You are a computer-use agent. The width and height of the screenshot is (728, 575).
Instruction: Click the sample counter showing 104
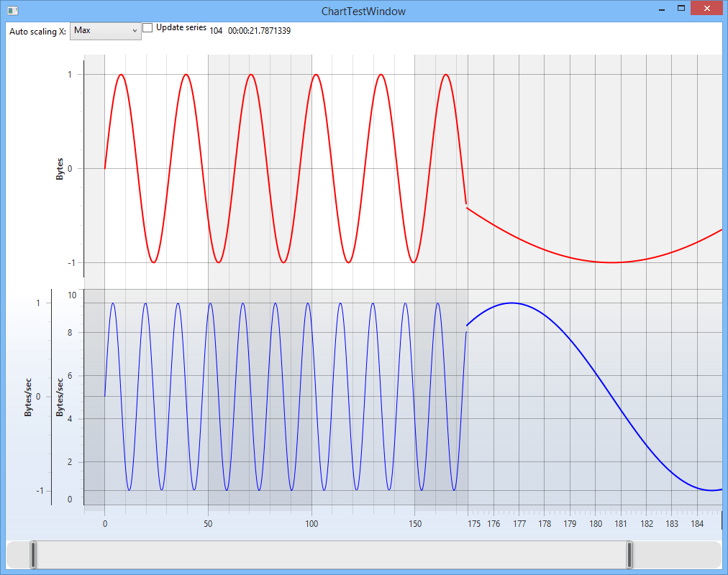tap(214, 30)
